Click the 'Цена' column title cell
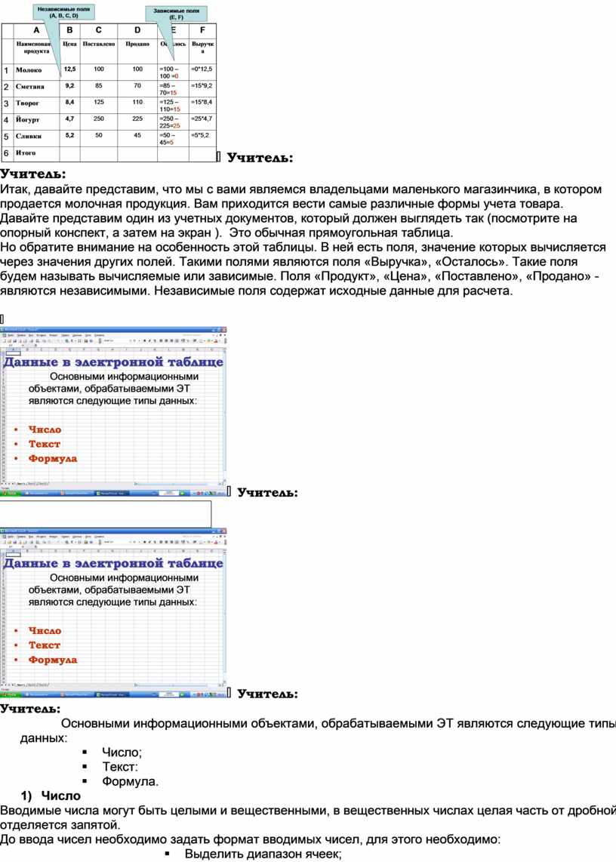This screenshot has height=862, width=616. pos(70,51)
